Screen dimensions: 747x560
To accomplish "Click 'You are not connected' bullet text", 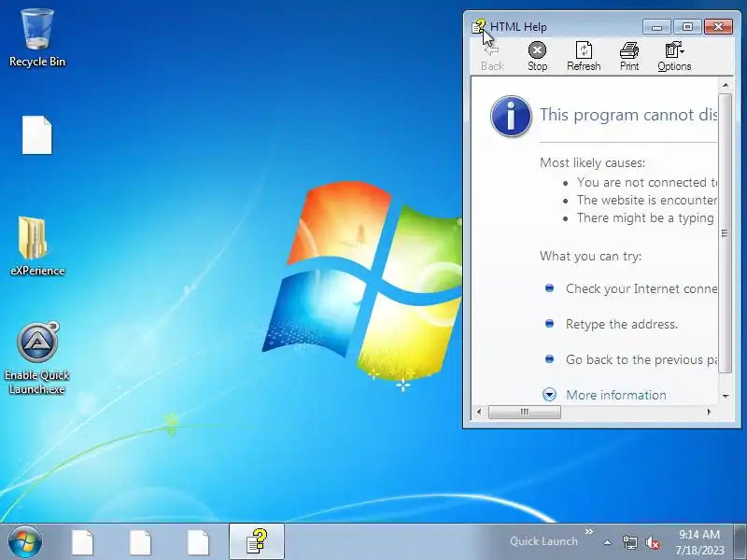I will [646, 182].
